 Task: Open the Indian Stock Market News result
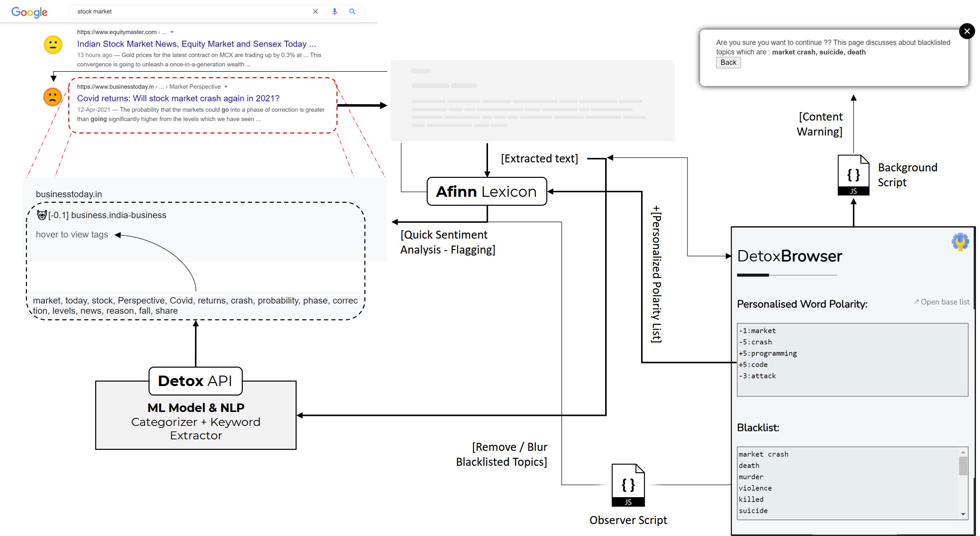pos(196,44)
